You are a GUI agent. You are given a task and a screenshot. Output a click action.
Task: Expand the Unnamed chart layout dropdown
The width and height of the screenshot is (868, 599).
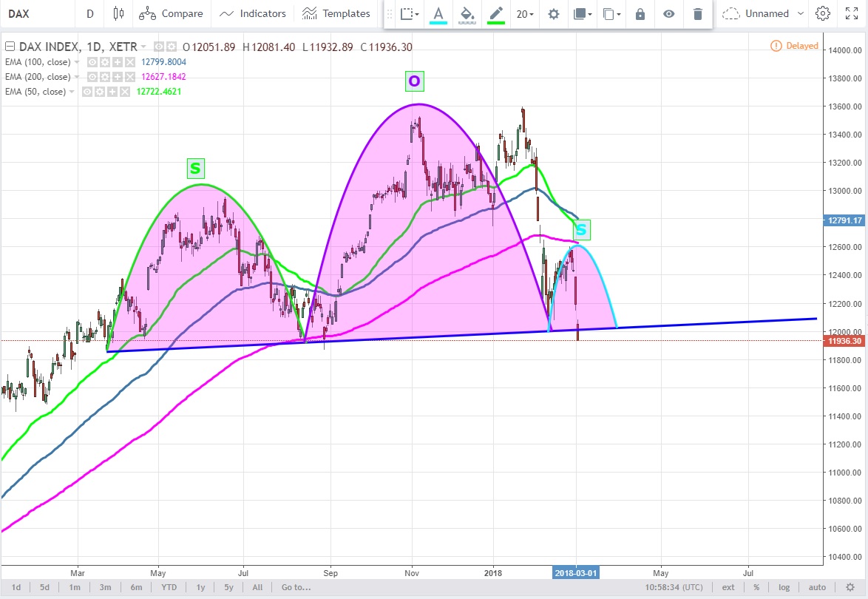pyautogui.click(x=756, y=13)
